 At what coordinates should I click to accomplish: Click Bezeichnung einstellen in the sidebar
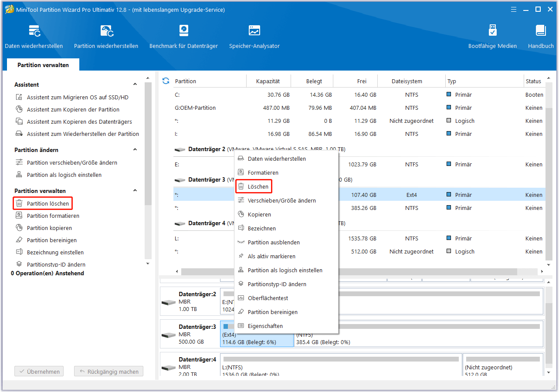[50, 253]
